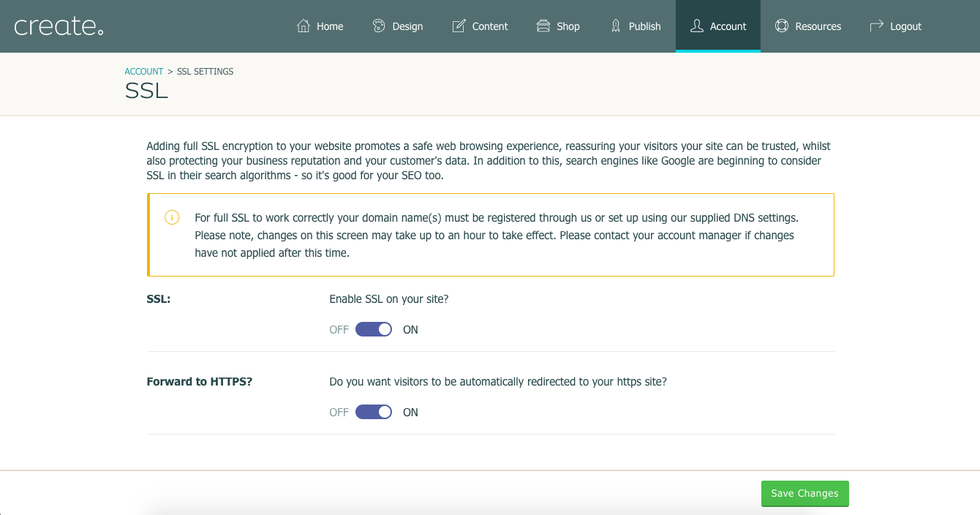Click the SSL SETTINGS breadcrumb text

pyautogui.click(x=206, y=72)
